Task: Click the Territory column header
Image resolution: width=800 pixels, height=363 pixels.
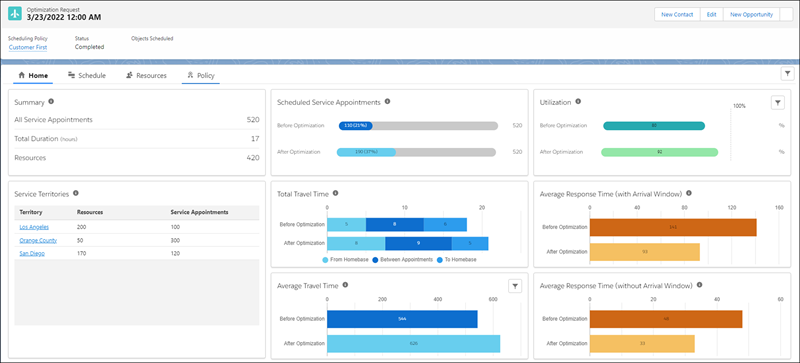Action: coord(31,212)
